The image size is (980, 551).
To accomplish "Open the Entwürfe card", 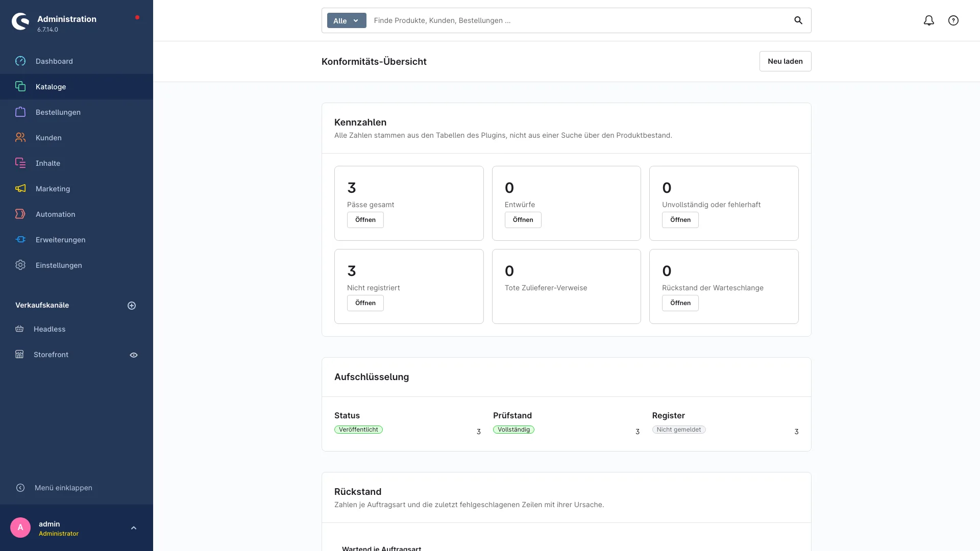I will (x=523, y=220).
